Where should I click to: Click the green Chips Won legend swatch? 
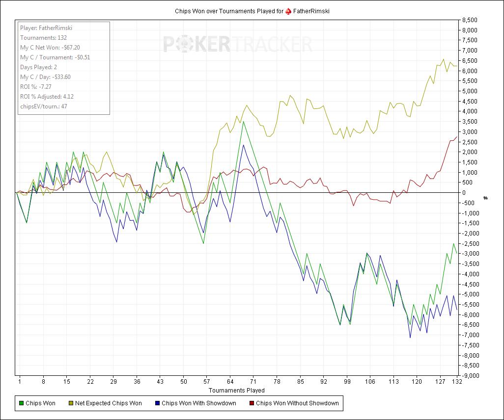point(21,403)
